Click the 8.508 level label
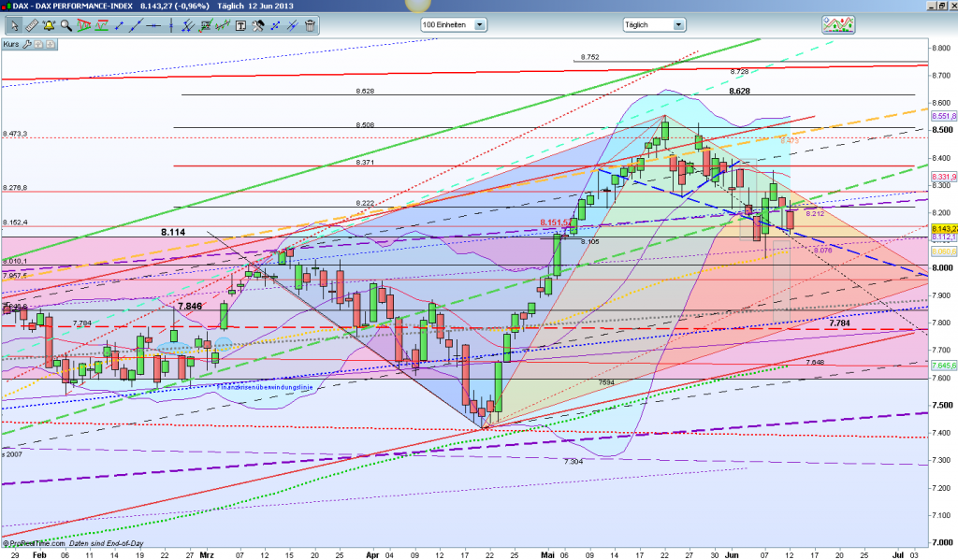The image size is (958, 560). click(x=365, y=124)
